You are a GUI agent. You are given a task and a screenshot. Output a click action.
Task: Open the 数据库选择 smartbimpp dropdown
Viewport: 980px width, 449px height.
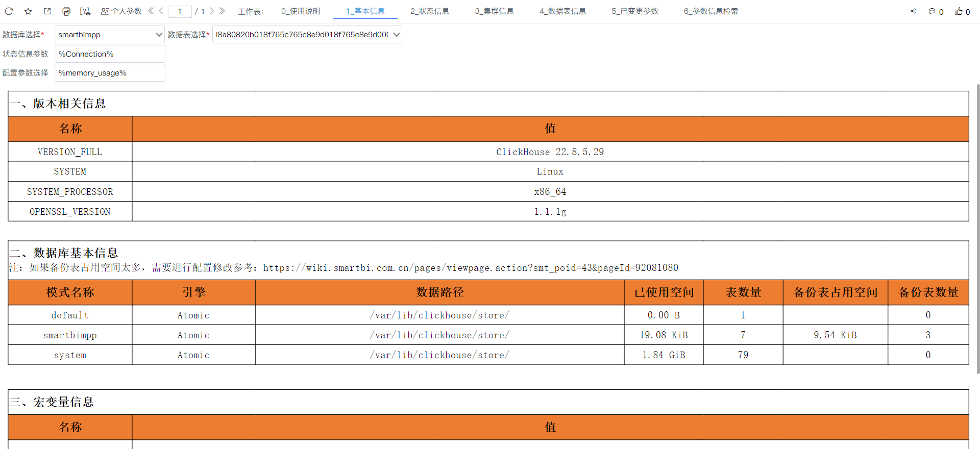pos(110,35)
